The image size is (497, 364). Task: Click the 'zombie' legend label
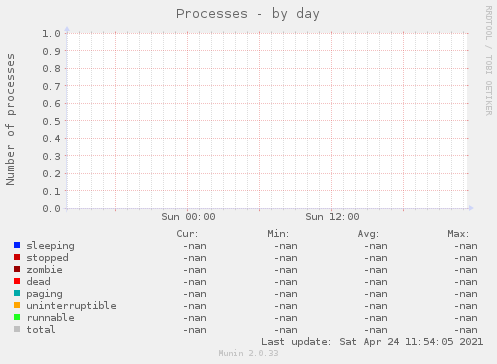pyautogui.click(x=44, y=270)
